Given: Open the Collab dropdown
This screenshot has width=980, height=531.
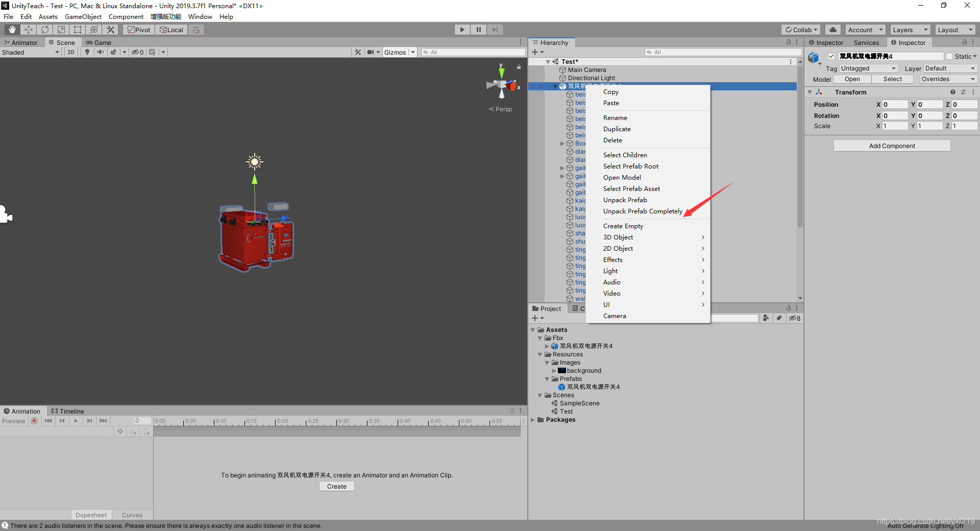Looking at the screenshot, I should (x=801, y=30).
